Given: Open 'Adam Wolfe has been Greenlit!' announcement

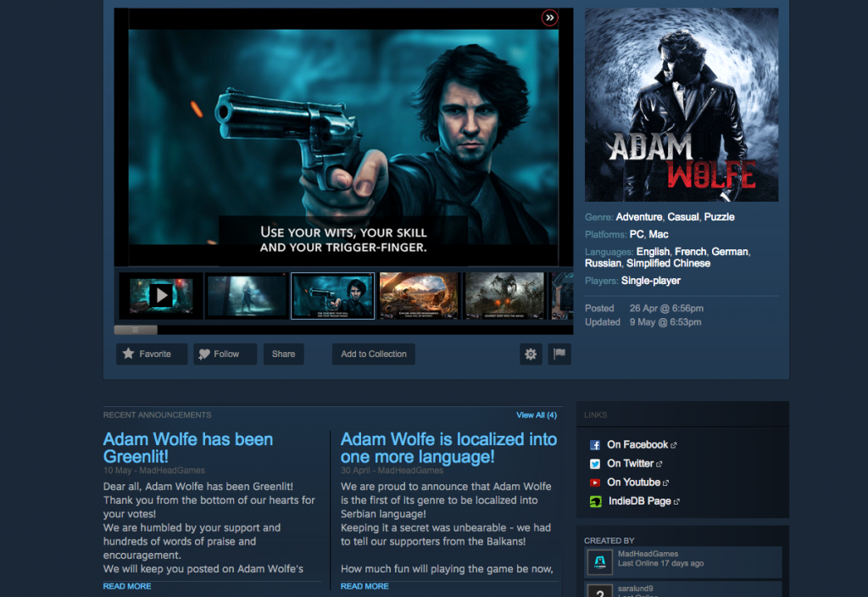Looking at the screenshot, I should point(187,448).
